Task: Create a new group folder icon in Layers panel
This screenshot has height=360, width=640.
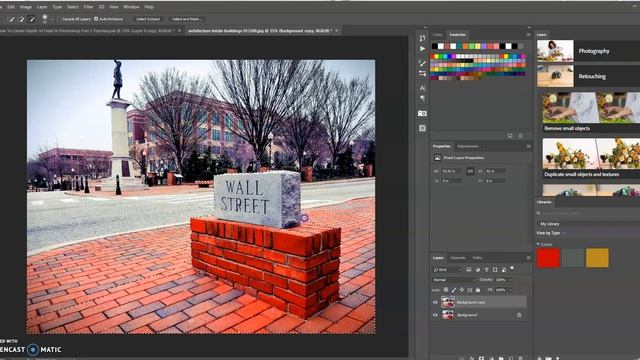Action: point(501,358)
